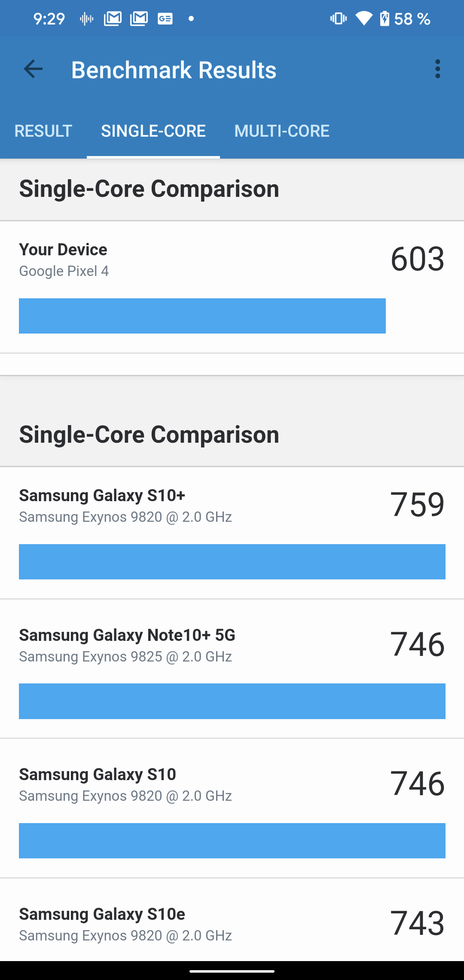Tap the Galaxy S10+ score bar

pos(232,562)
